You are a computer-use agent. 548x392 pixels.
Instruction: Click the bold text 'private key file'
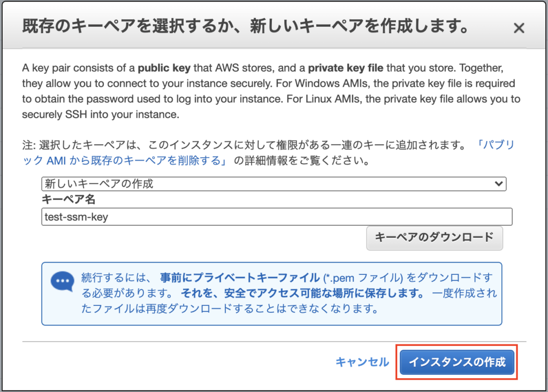tap(345, 68)
